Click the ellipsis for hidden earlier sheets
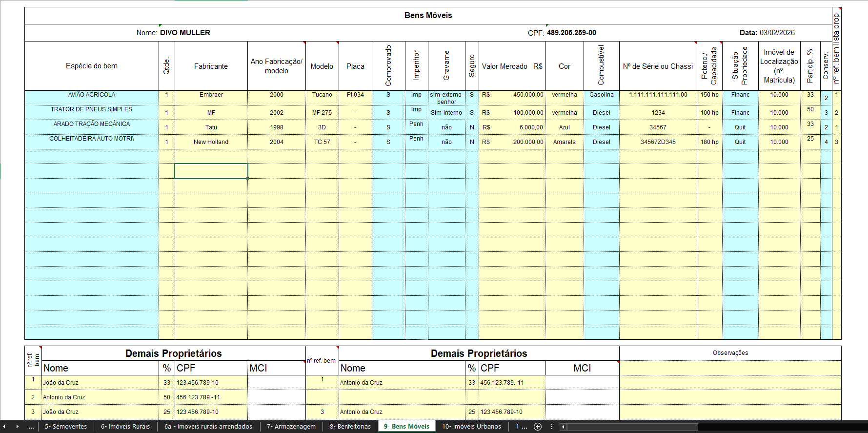 point(31,427)
